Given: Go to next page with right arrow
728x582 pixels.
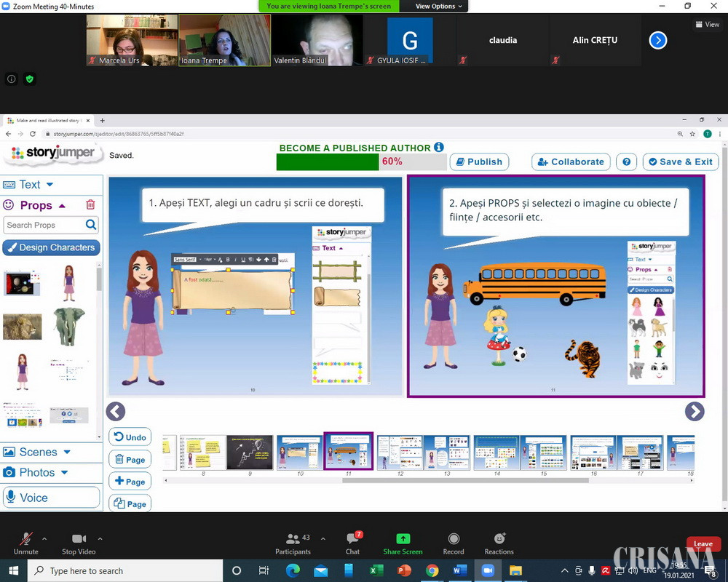Looking at the screenshot, I should [695, 411].
